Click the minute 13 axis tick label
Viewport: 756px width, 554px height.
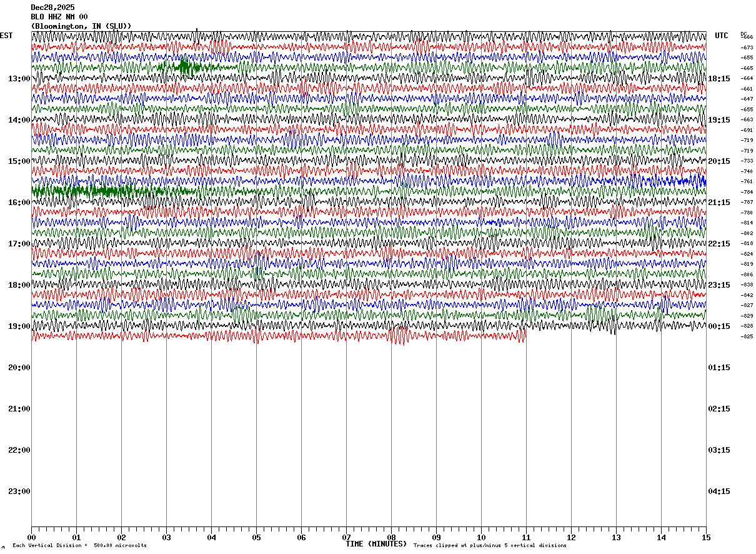coord(616,538)
